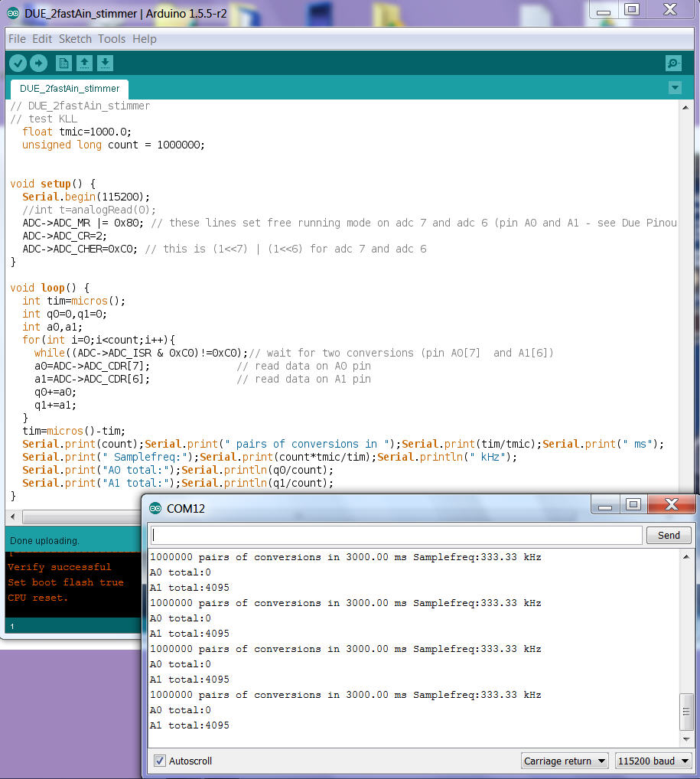The image size is (700, 779).
Task: Open the Sketch menu
Action: click(x=75, y=38)
